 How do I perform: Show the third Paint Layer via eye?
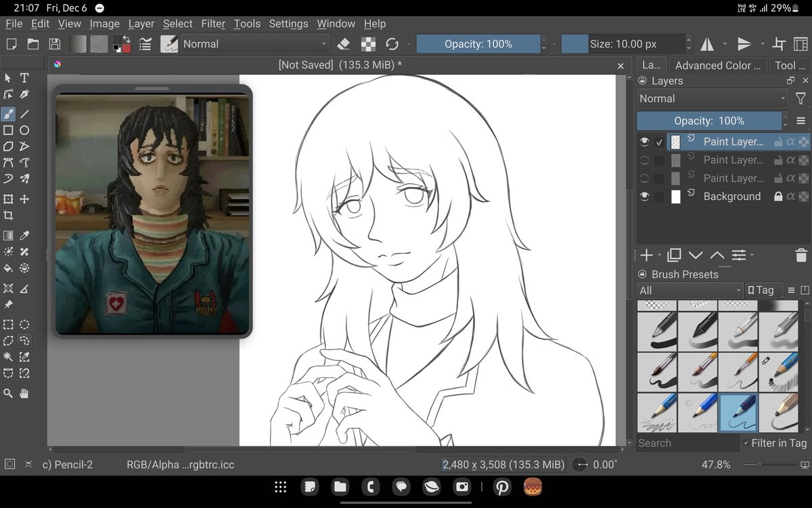click(x=644, y=178)
